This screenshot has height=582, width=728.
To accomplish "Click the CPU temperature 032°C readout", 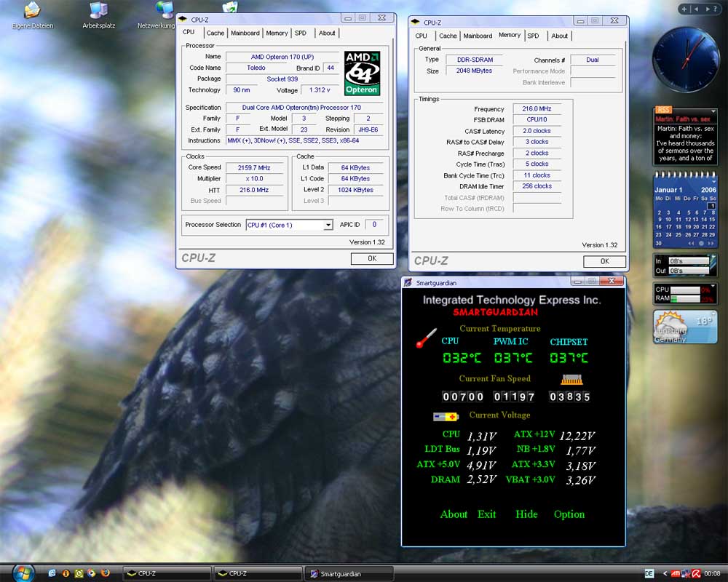I will pos(462,358).
